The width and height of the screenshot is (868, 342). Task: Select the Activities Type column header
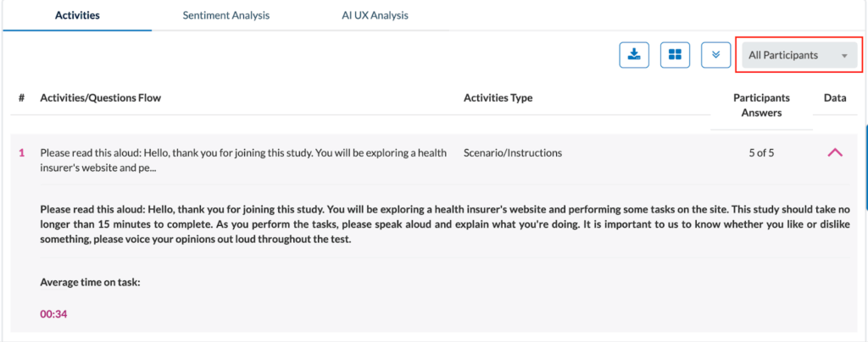(x=498, y=98)
